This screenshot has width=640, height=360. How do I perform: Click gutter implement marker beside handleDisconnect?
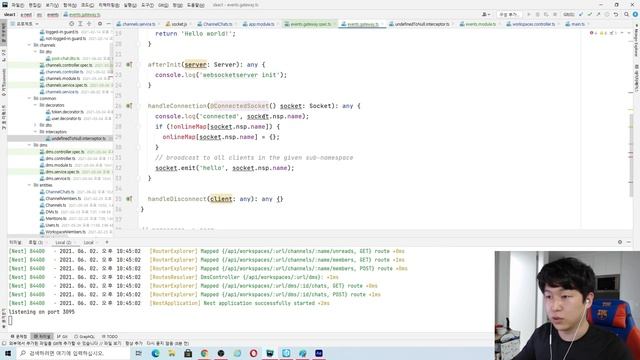[x=129, y=199]
